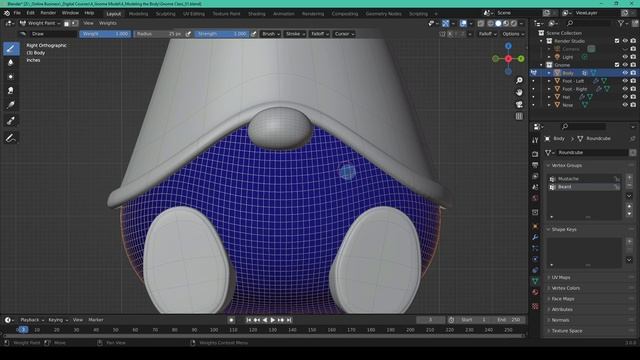The width and height of the screenshot is (640, 360).
Task: Open the Cursor settings dropdown
Action: pos(344,34)
